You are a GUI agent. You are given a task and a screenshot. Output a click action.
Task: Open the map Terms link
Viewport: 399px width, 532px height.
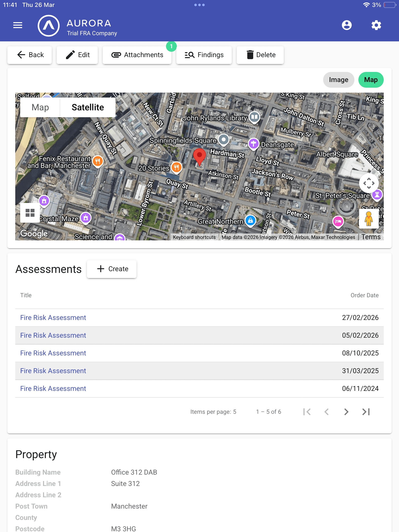click(x=371, y=237)
